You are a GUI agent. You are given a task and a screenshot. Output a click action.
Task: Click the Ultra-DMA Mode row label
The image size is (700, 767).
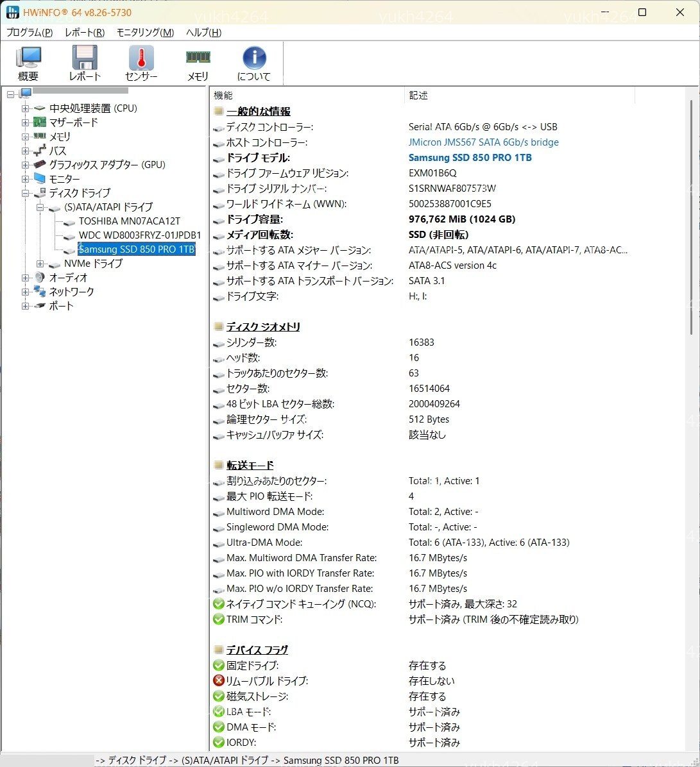coord(264,542)
